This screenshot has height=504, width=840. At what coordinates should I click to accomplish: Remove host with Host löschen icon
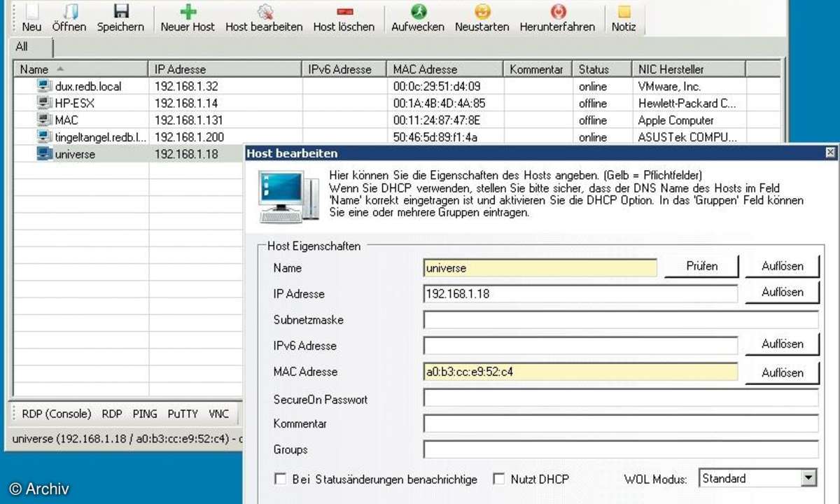(344, 12)
